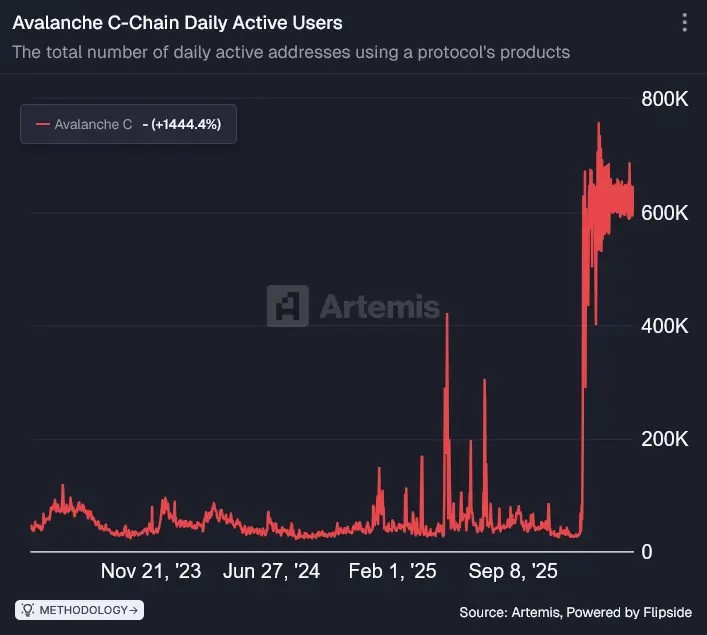Click the Sep 8, '25 x-axis date
707x635 pixels.
pyautogui.click(x=513, y=571)
